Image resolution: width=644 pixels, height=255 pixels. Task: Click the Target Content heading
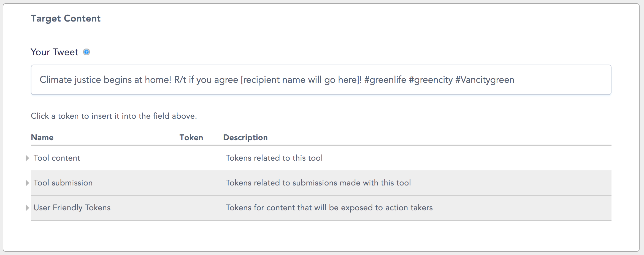[66, 18]
